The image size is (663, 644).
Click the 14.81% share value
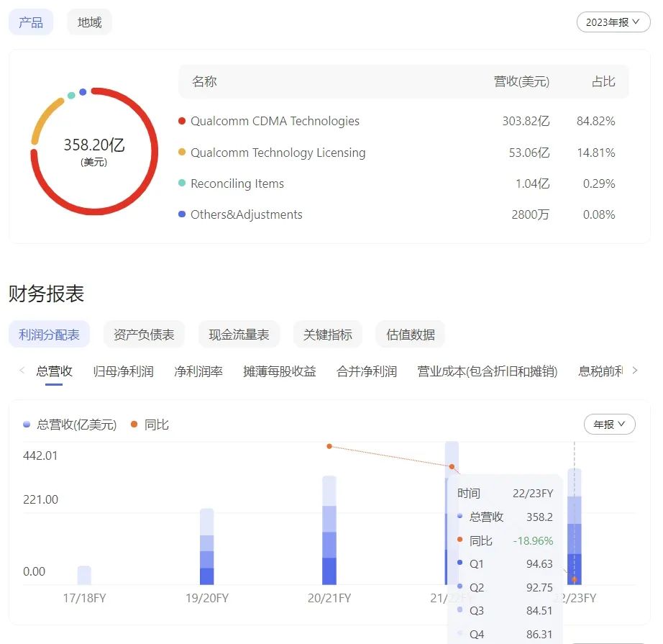(x=596, y=153)
